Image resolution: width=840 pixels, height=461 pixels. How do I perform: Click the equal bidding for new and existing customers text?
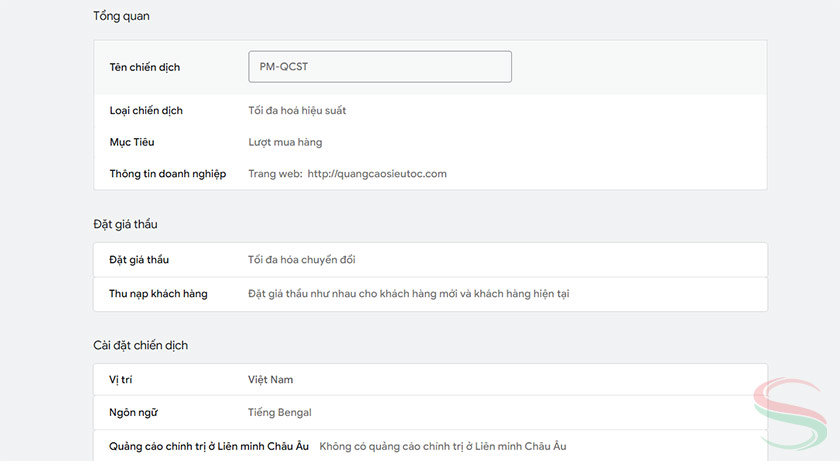408,294
